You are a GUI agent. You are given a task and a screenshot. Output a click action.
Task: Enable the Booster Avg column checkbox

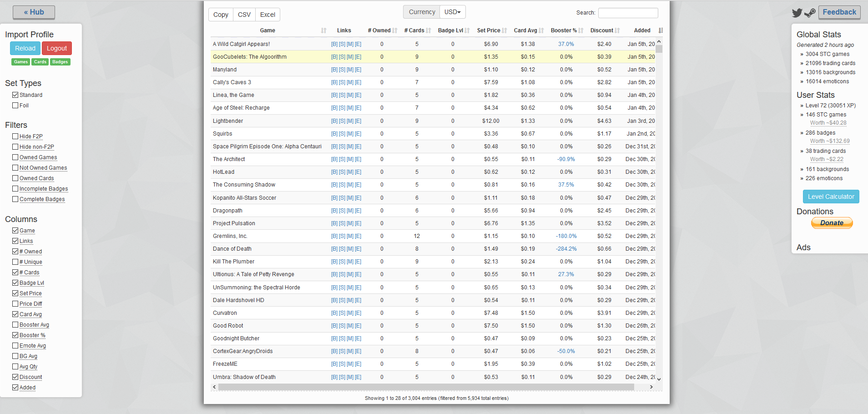click(x=15, y=324)
